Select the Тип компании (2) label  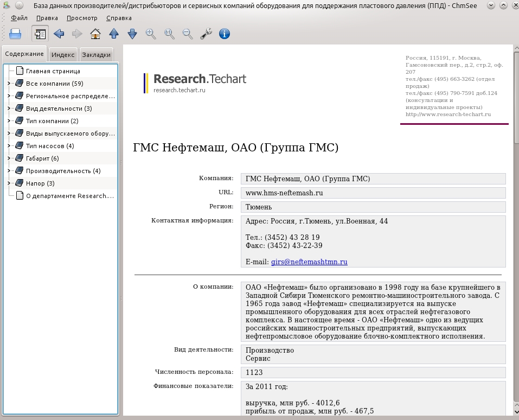click(52, 121)
